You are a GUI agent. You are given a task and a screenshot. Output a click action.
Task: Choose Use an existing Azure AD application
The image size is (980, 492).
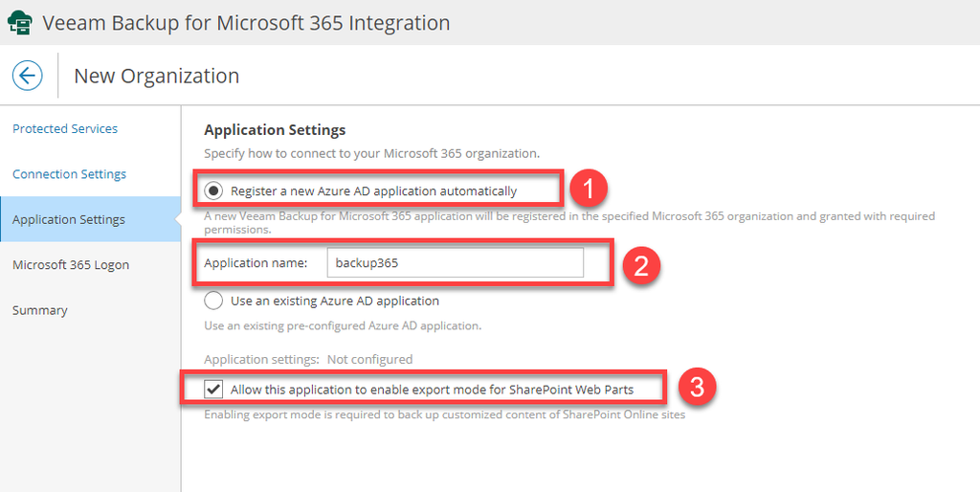coord(214,301)
